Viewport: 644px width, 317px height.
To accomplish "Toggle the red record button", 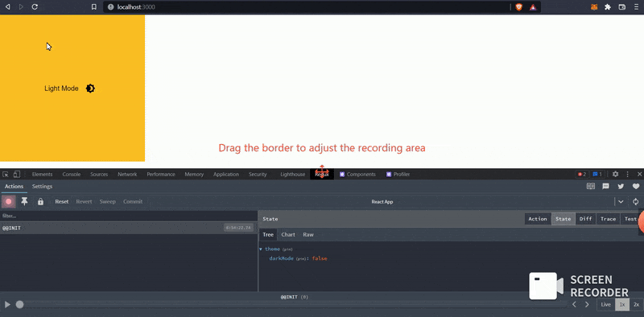I will (8, 202).
